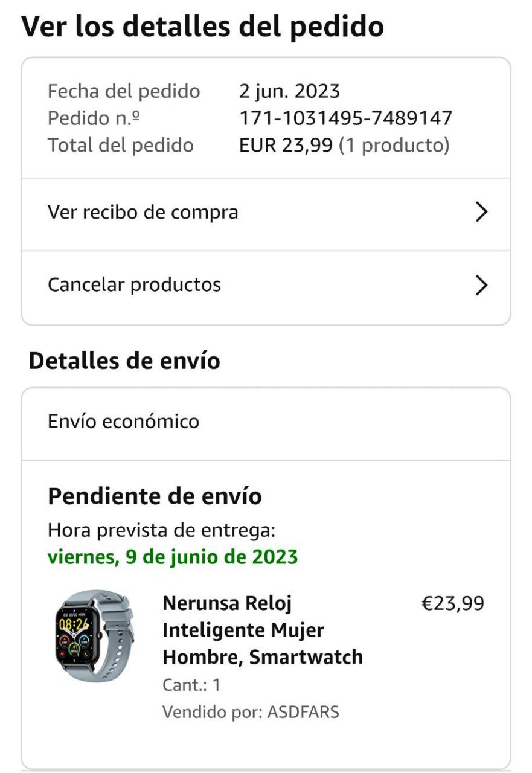The image size is (532, 773).
Task: Click the chevron beside Ver recibo de compra
Action: (481, 213)
